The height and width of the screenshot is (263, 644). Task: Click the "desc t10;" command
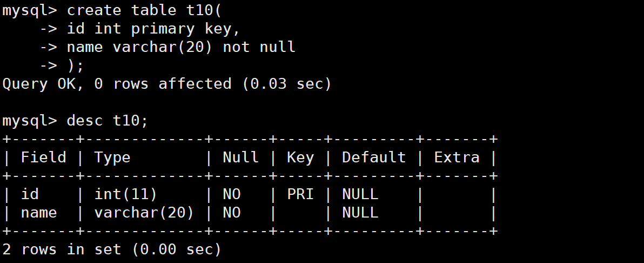coord(107,121)
